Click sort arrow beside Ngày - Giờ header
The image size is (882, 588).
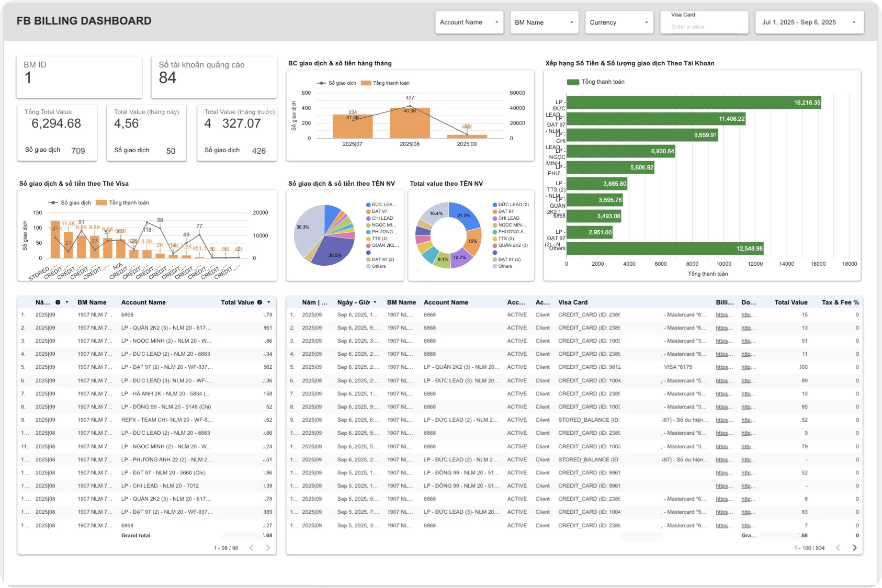click(x=375, y=302)
